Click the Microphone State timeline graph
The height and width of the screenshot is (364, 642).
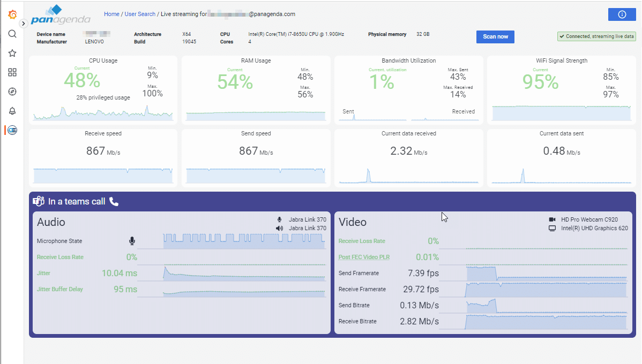coord(244,241)
